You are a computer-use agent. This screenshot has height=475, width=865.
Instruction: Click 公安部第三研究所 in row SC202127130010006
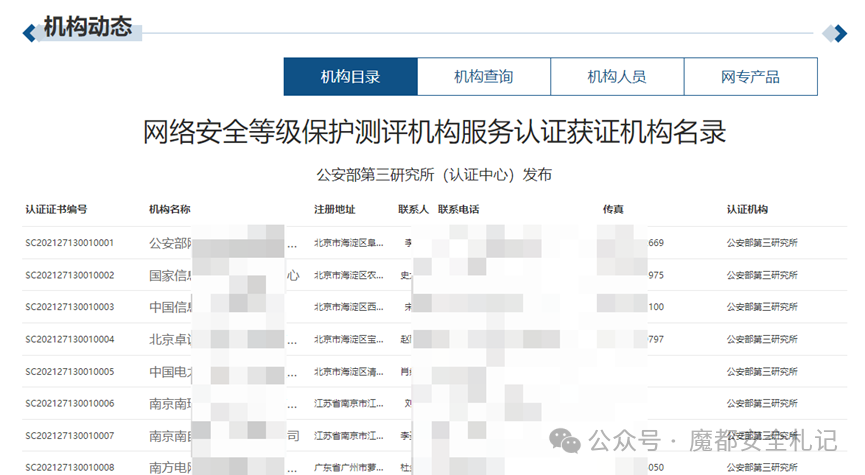tap(762, 403)
